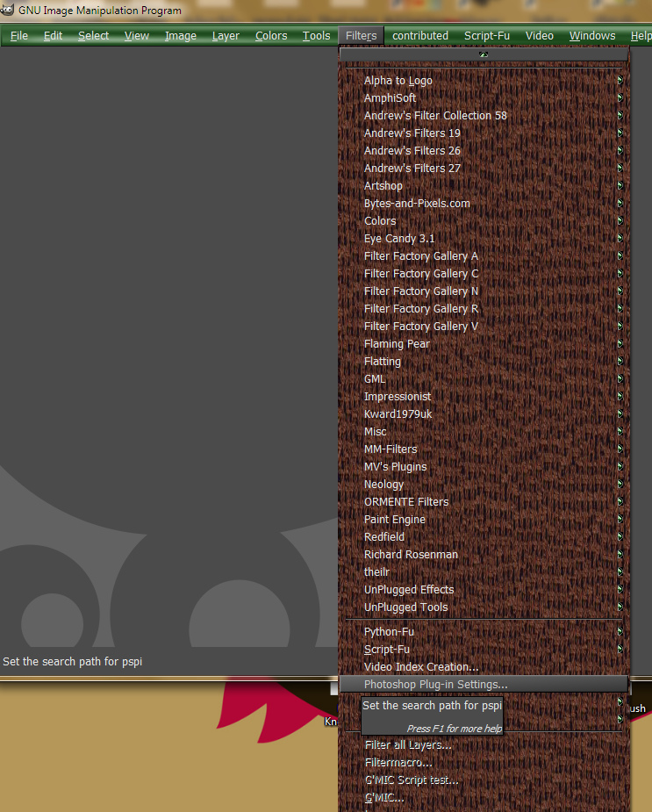Expand the Neology submenu

coord(484,485)
